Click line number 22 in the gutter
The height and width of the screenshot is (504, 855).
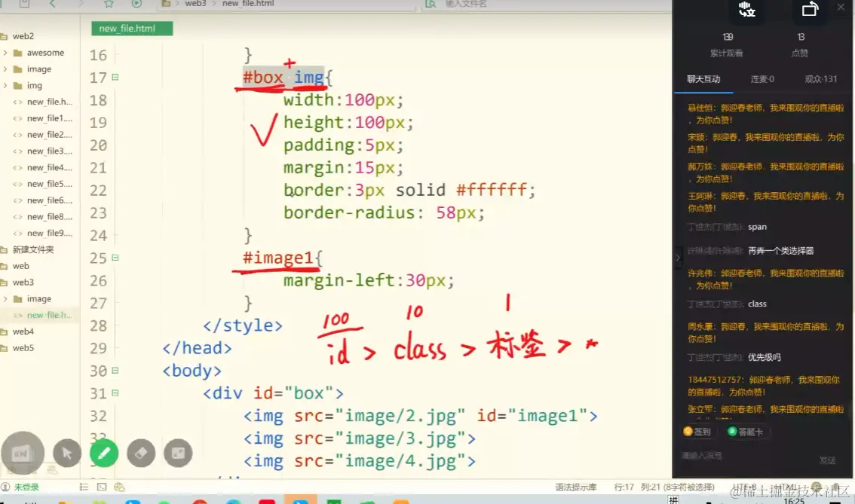point(98,190)
